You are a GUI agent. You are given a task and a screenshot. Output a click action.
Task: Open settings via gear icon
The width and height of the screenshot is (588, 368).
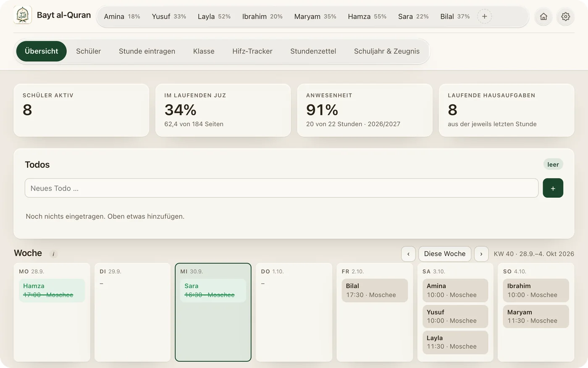(x=566, y=16)
